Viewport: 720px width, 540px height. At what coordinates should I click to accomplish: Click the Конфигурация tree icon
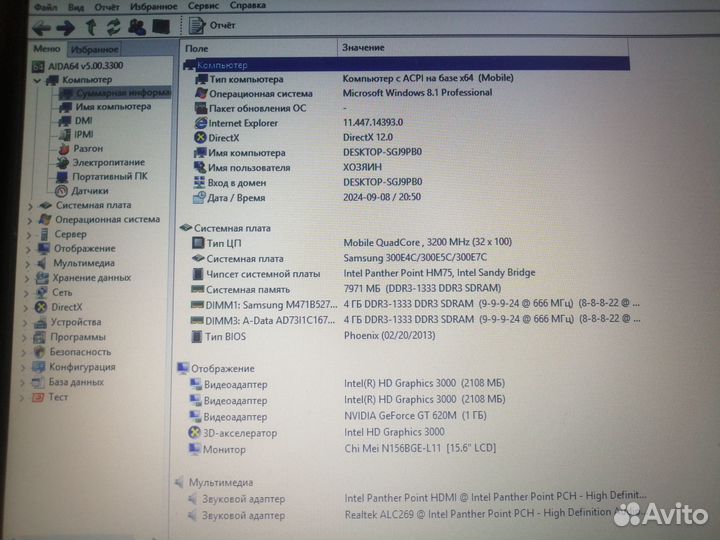(x=39, y=367)
